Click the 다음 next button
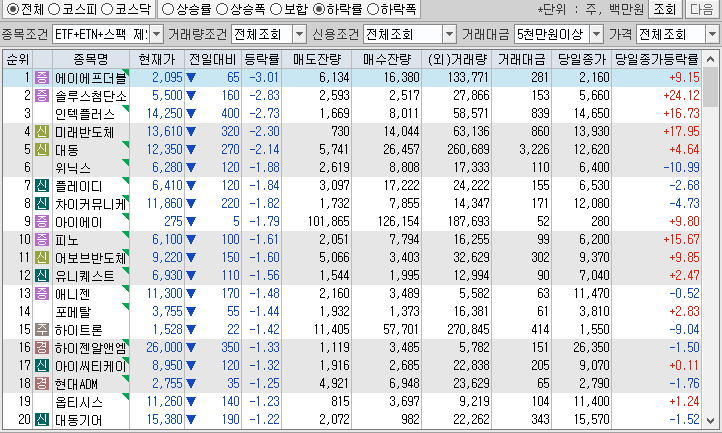The width and height of the screenshot is (722, 433). coord(702,9)
